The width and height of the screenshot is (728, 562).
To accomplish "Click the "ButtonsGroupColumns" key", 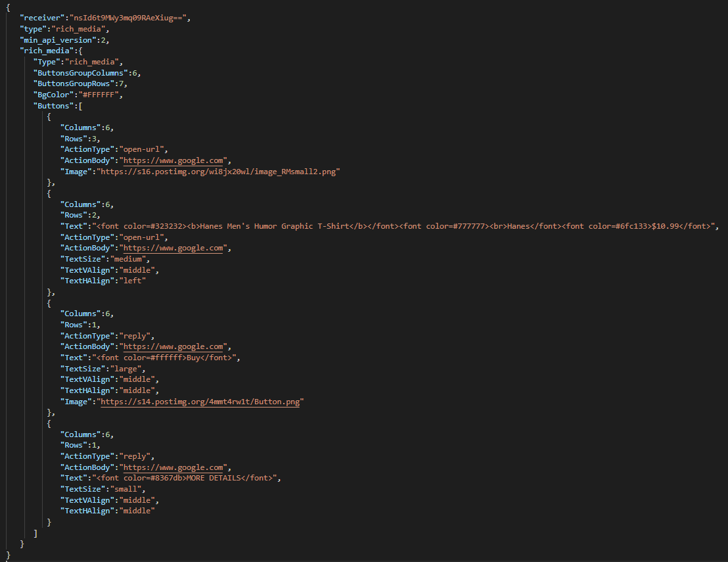I will point(80,74).
